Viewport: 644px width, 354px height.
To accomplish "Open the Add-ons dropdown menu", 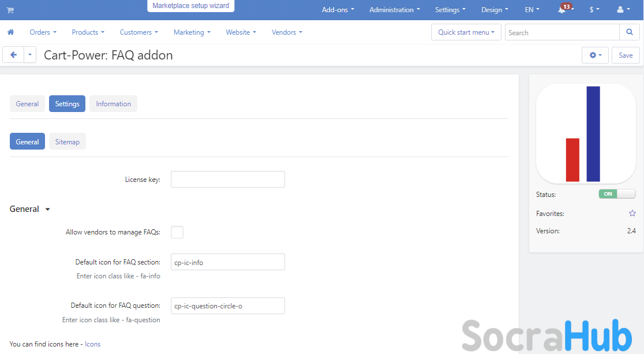I will click(338, 10).
